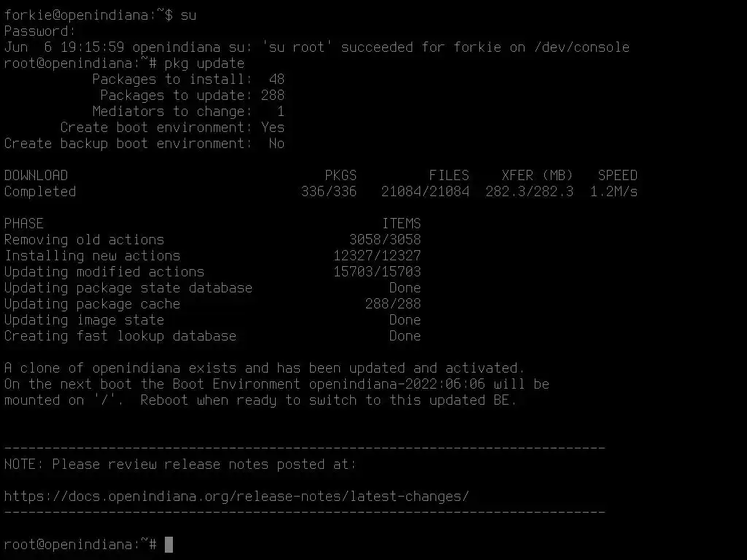Image resolution: width=747 pixels, height=560 pixels.
Task: Click the 'Packages to update: 288' line
Action: [193, 96]
